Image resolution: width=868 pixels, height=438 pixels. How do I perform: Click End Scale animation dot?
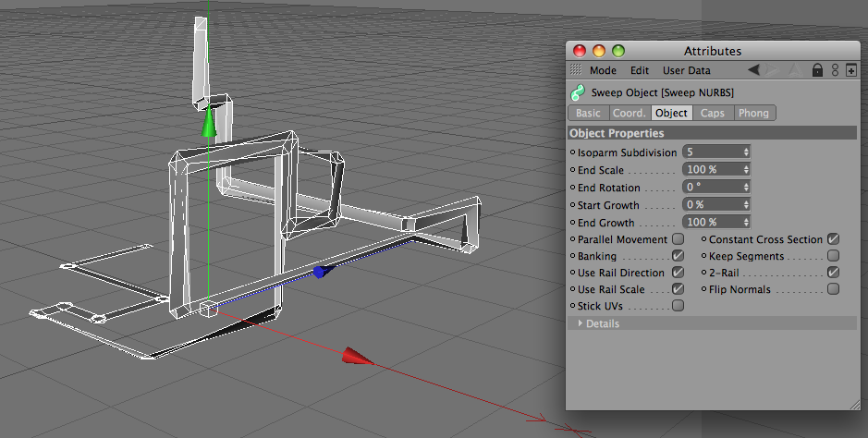[573, 170]
